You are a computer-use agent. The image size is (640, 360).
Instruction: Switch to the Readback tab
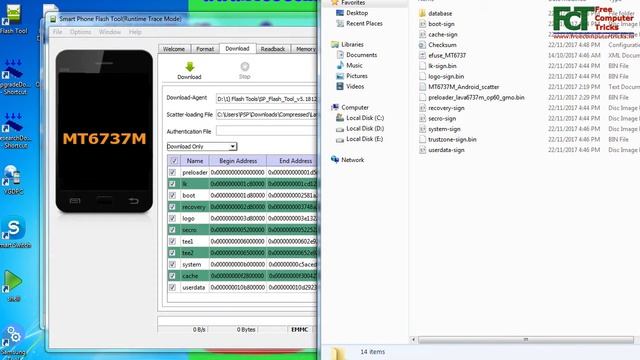(x=273, y=49)
